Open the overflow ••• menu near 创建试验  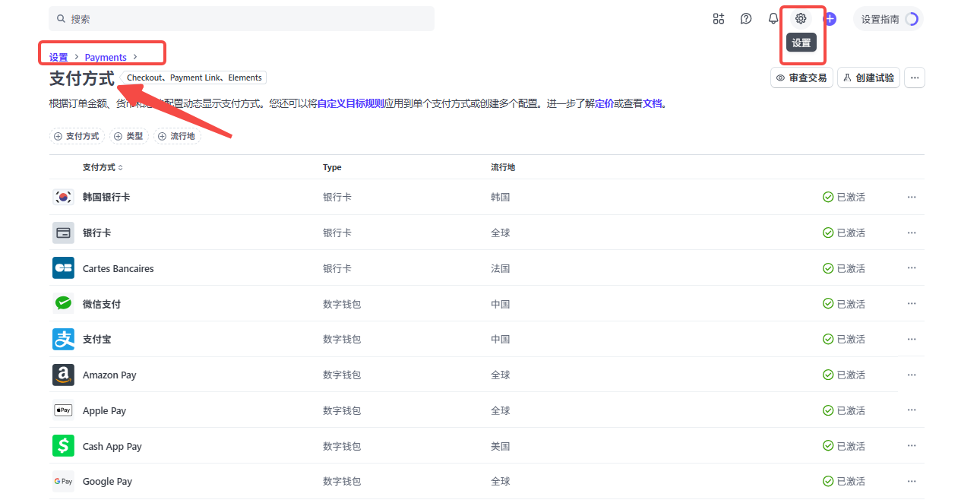(914, 78)
